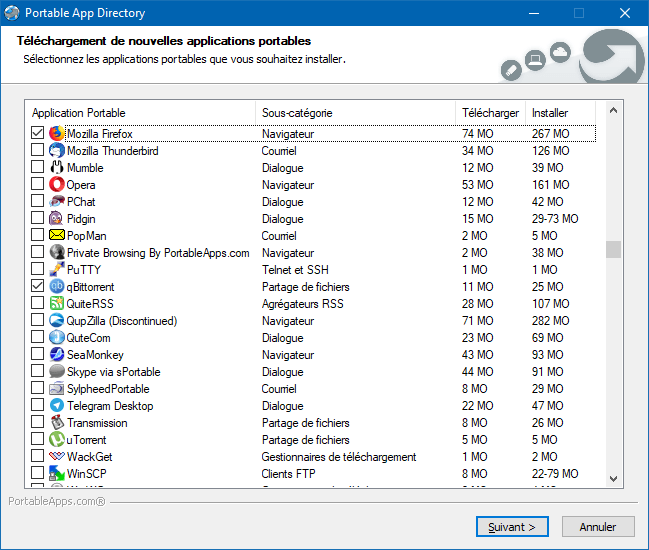Minimize the Portable App Directory window
This screenshot has width=649, height=550.
tap(534, 13)
